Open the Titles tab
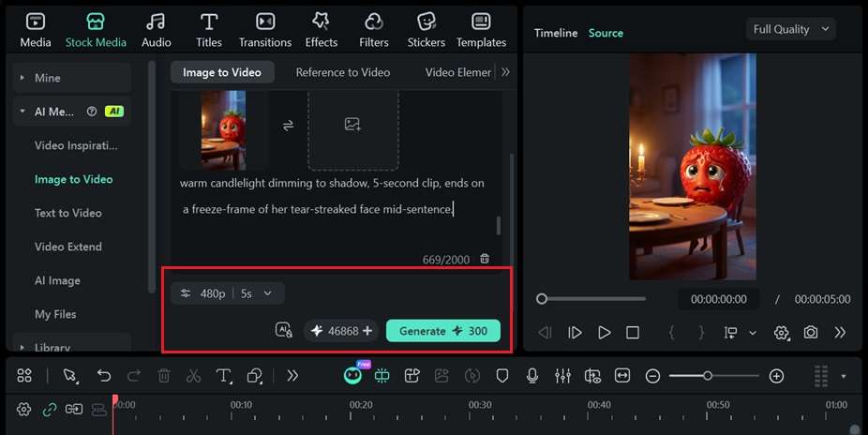The height and width of the screenshot is (435, 868). pyautogui.click(x=209, y=30)
